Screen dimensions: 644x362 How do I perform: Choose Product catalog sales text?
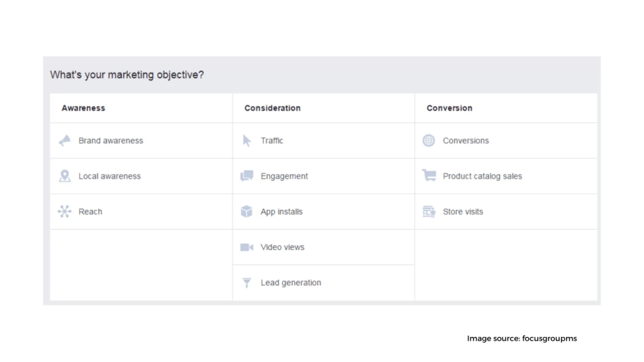click(482, 176)
